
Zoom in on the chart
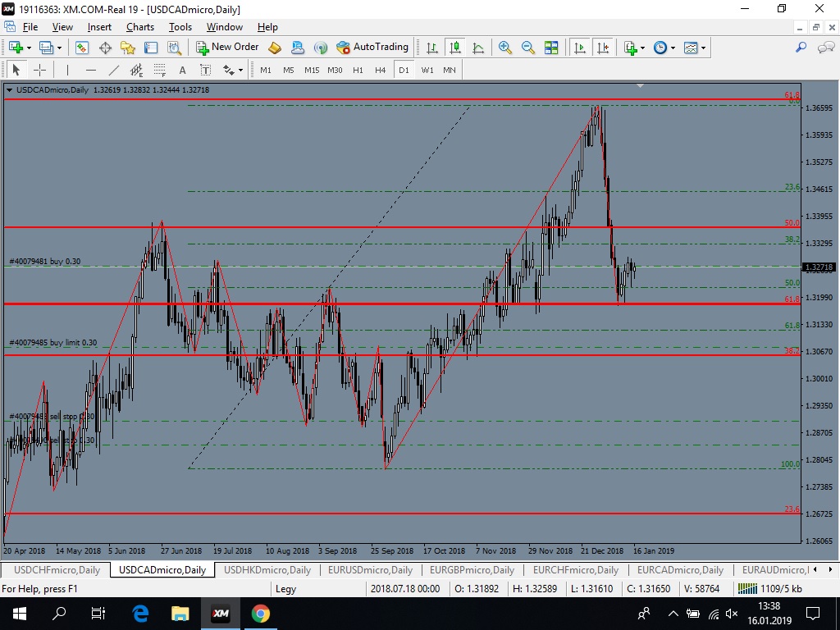pos(504,48)
